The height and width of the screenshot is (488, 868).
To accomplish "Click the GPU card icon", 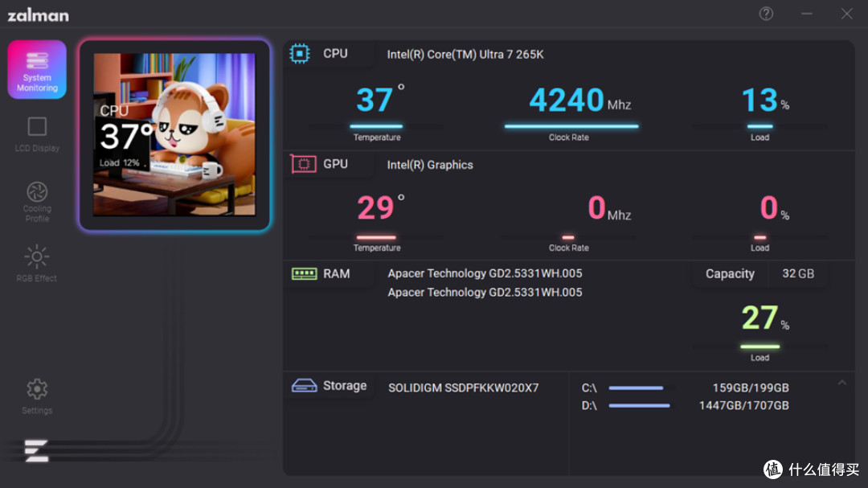I will click(x=303, y=164).
